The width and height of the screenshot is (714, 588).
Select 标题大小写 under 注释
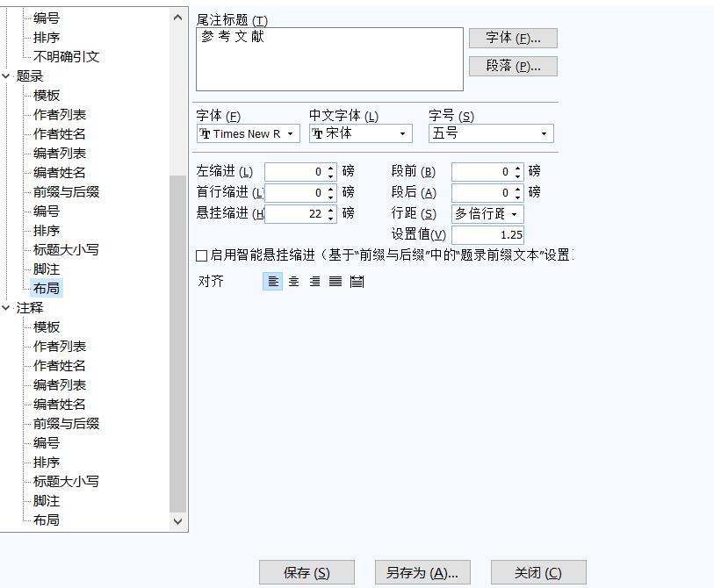[x=66, y=481]
